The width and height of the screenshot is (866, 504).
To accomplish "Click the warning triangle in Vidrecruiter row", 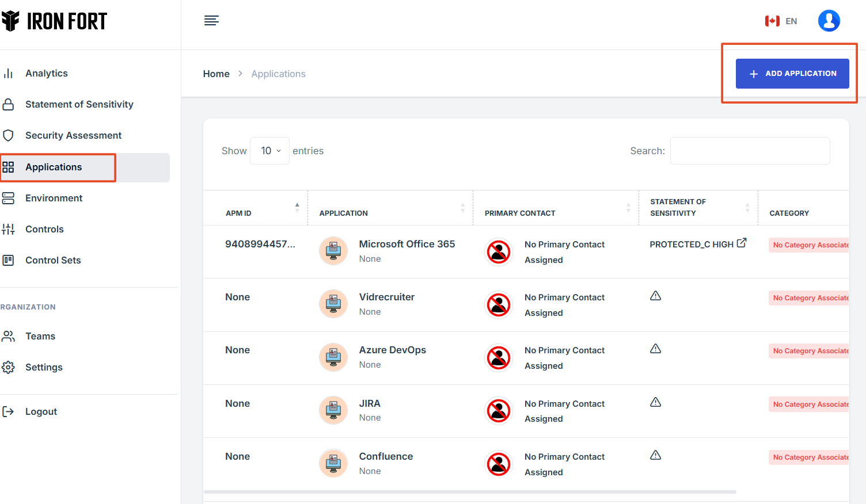I will [655, 296].
